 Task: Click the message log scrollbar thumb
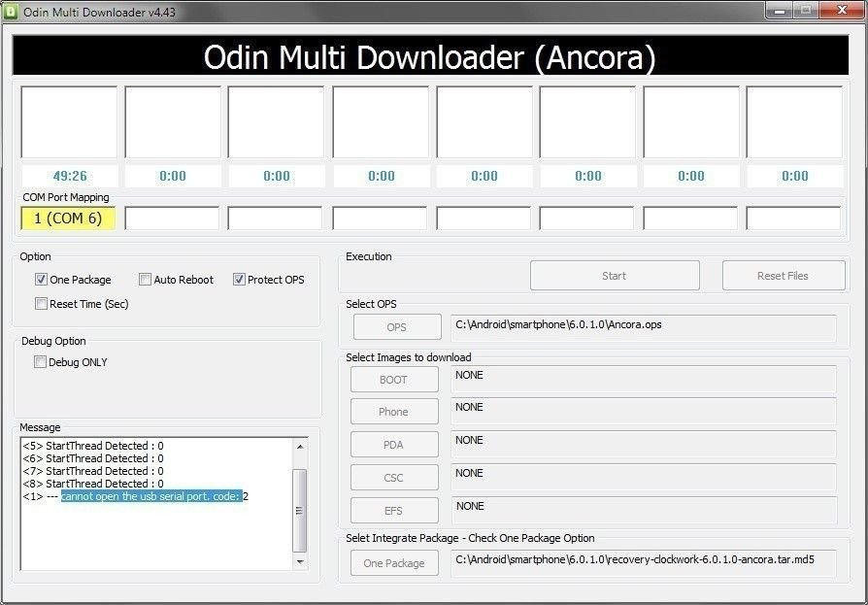click(300, 511)
